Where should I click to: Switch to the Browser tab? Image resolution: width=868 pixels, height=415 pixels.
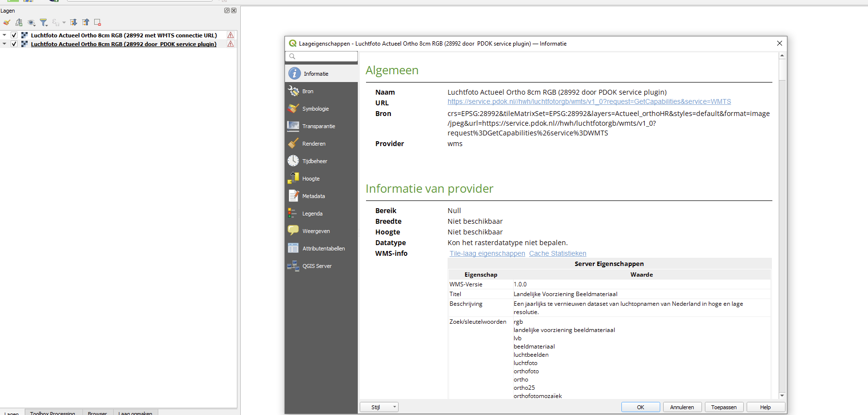97,413
